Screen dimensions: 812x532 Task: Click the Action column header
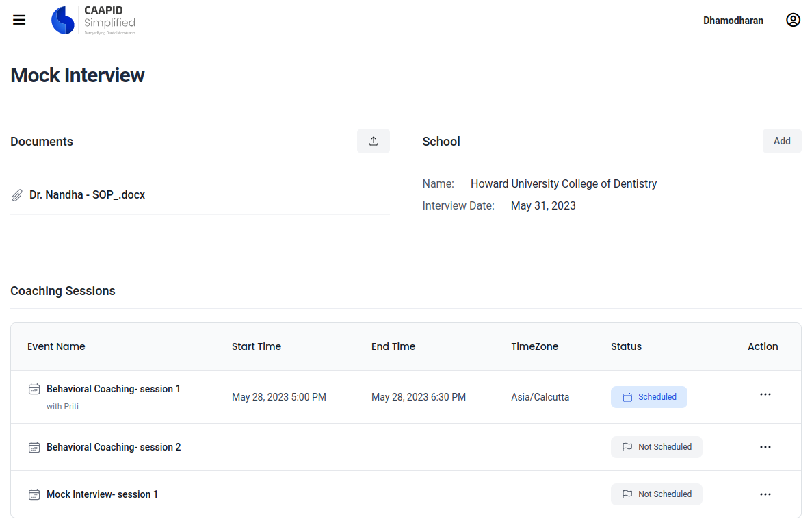point(763,346)
